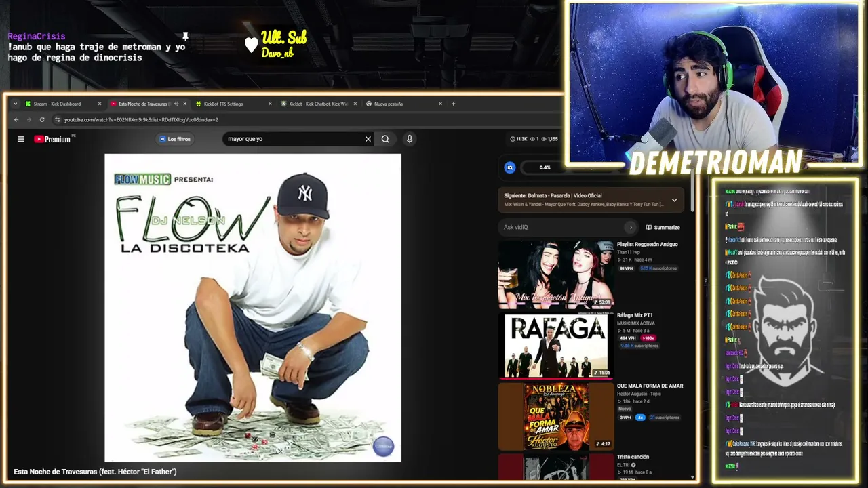Click the Los filtros button

[x=175, y=139]
